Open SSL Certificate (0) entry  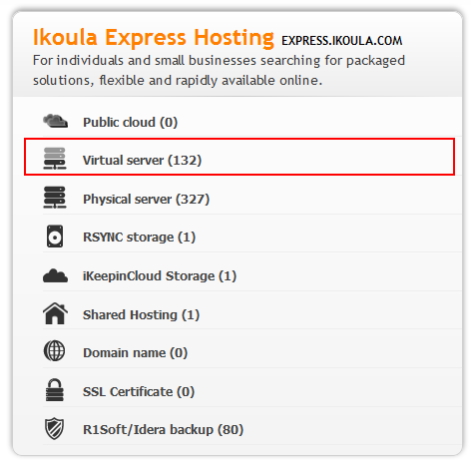coord(139,392)
